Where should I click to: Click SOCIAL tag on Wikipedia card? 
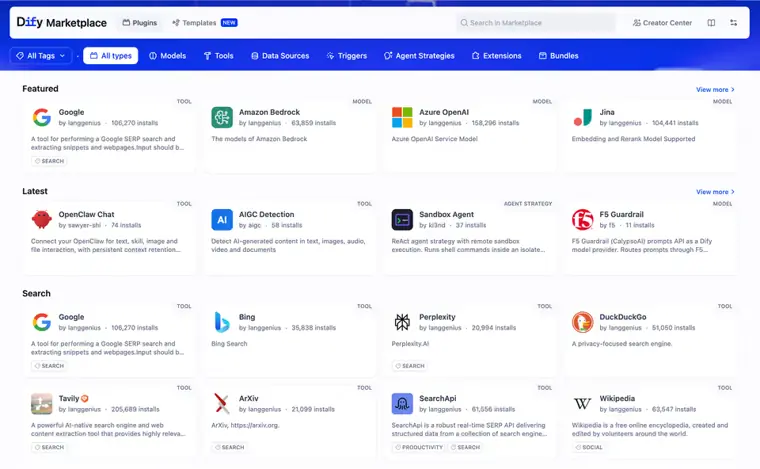coord(589,447)
